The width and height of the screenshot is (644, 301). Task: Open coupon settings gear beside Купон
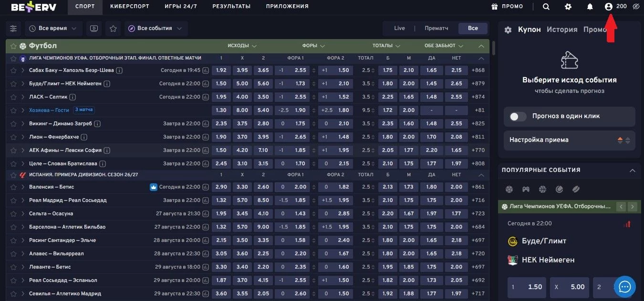(x=508, y=30)
